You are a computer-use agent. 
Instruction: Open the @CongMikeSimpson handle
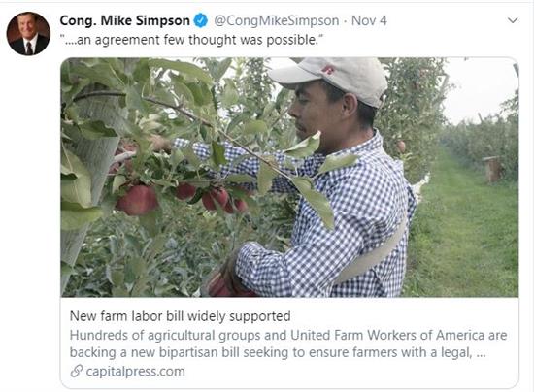tap(277, 20)
